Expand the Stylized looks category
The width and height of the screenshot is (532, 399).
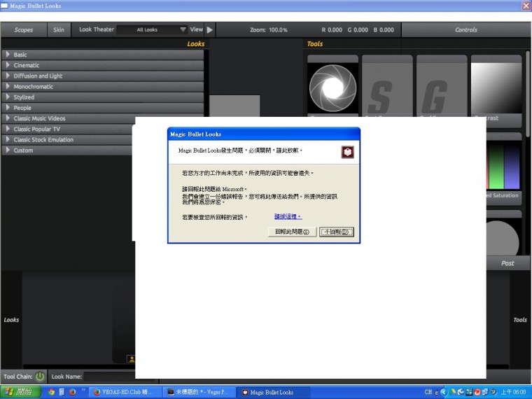coord(103,97)
